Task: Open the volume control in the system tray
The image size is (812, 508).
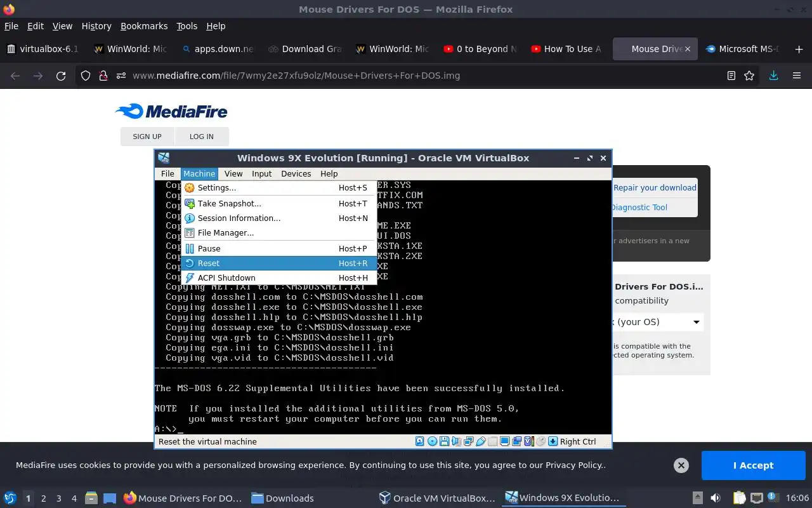Action: 716,498
